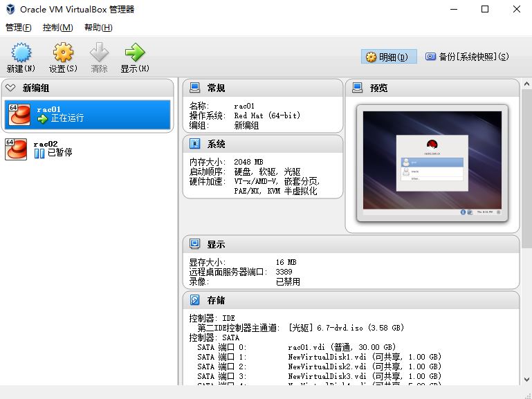This screenshot has height=399, width=532.
Task: Click the recording status 已禁用
Action: click(288, 281)
